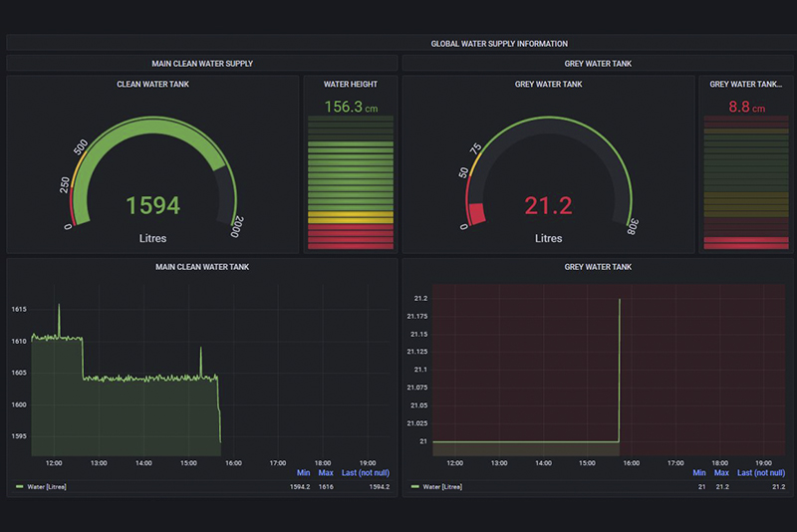797x532 pixels.
Task: Click the 75 threshold label on grey water gauge
Action: coord(475,148)
